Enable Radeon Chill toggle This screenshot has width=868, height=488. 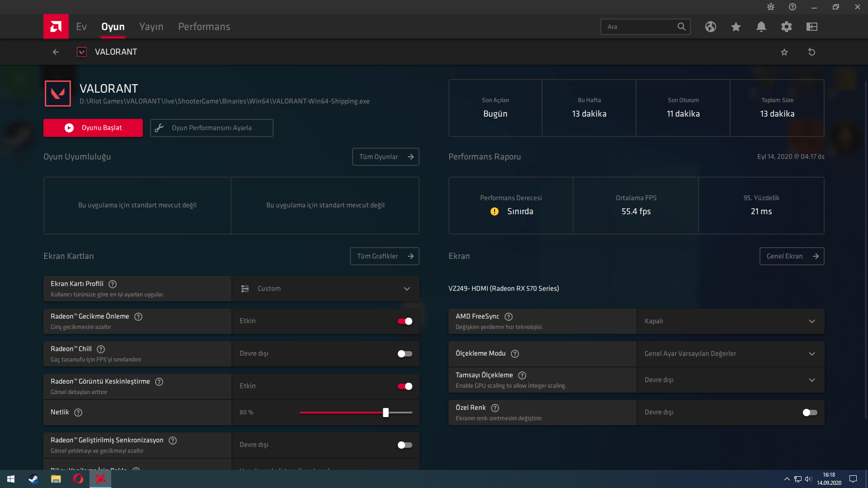[x=405, y=354]
